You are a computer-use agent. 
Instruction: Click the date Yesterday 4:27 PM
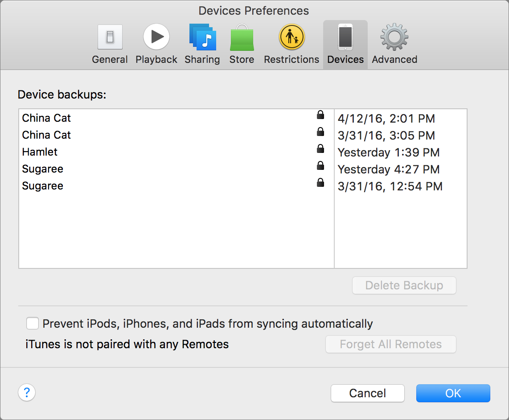tap(389, 169)
